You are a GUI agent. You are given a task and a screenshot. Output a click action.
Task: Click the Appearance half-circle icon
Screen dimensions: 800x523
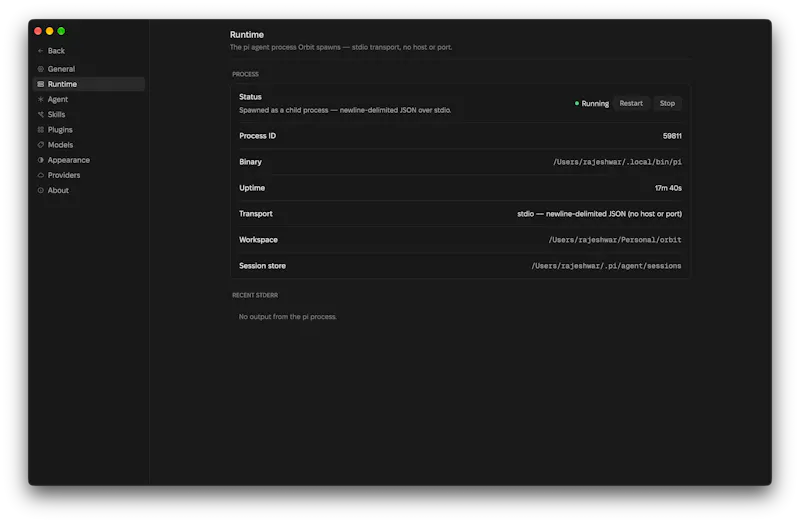tap(40, 160)
